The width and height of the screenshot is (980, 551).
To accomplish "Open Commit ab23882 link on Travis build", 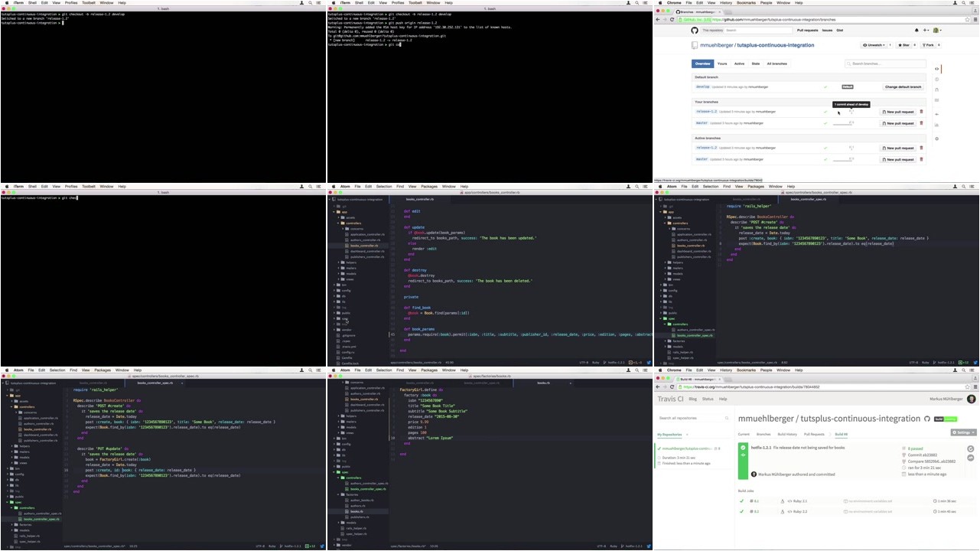I will (x=923, y=455).
